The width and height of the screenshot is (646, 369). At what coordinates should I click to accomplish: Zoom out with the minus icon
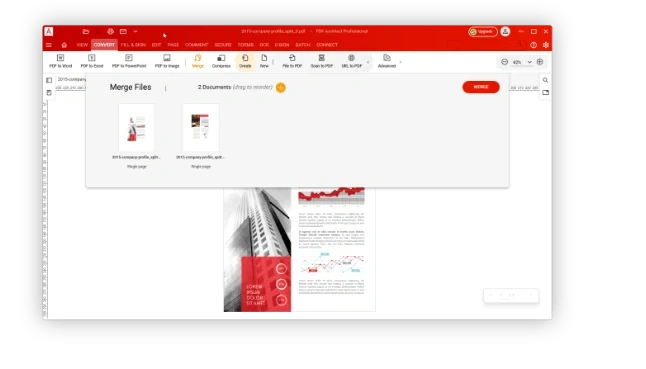point(504,62)
